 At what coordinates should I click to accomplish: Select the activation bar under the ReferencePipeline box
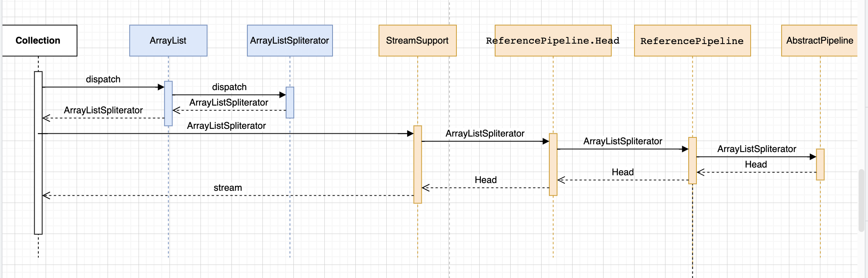[x=692, y=161]
